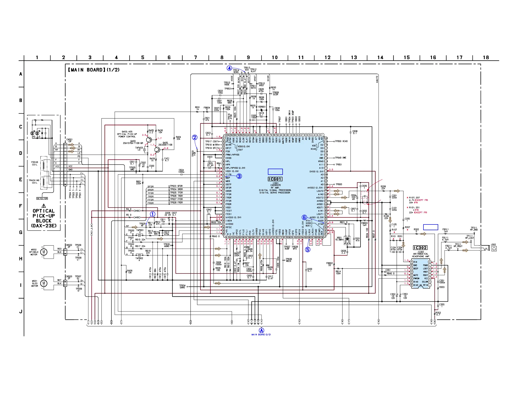This screenshot has height=400, width=532.
Task: Click the IC302 headphone amp label
Action: (420, 248)
